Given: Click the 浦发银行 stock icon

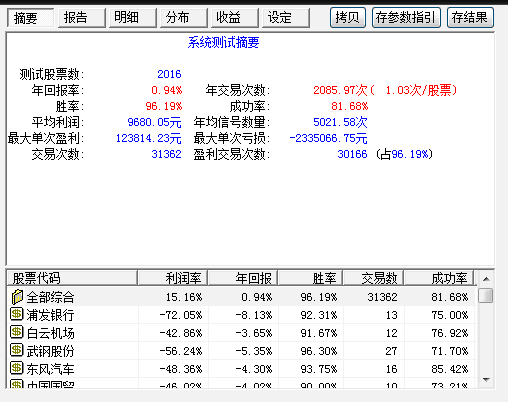Looking at the screenshot, I should pos(17,314).
